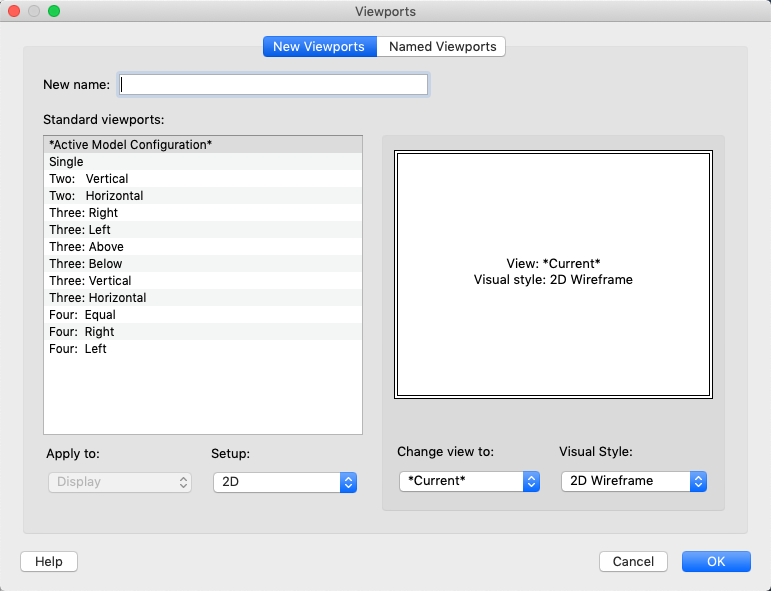Image resolution: width=771 pixels, height=591 pixels.
Task: Choose Three: Below viewport configuration
Action: point(86,264)
